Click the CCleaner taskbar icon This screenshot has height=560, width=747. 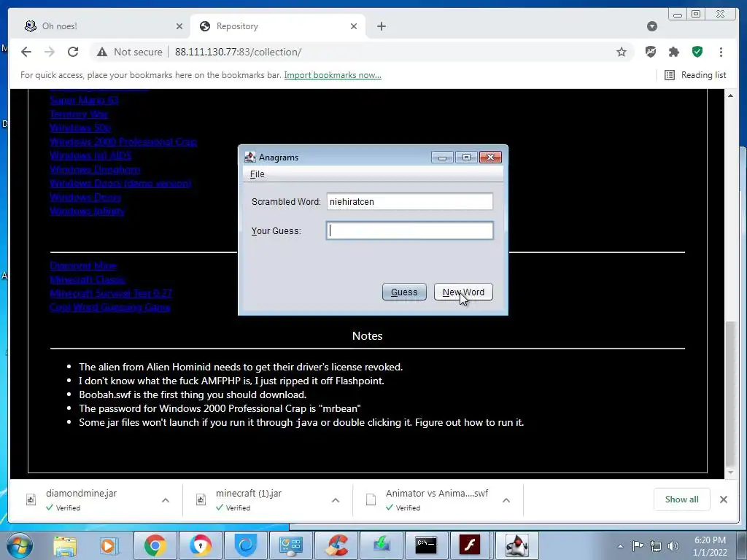point(336,545)
